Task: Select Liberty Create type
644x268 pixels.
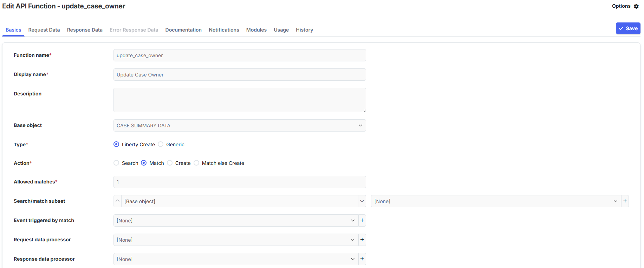Action: 116,144
